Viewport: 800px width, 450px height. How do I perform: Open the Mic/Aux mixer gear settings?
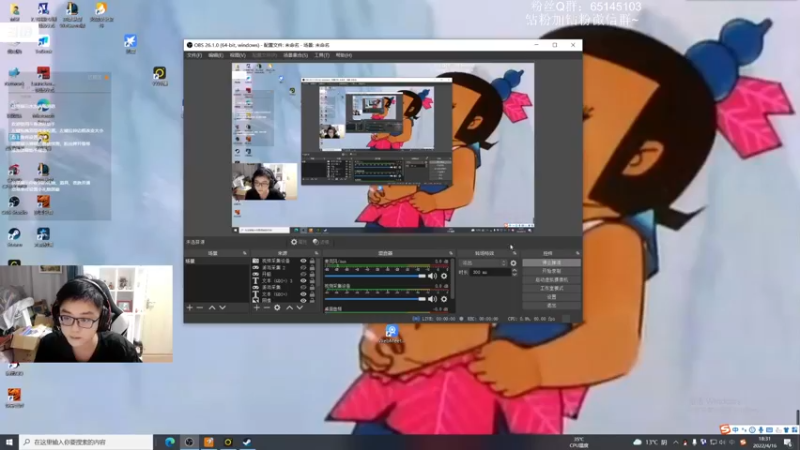click(x=444, y=276)
